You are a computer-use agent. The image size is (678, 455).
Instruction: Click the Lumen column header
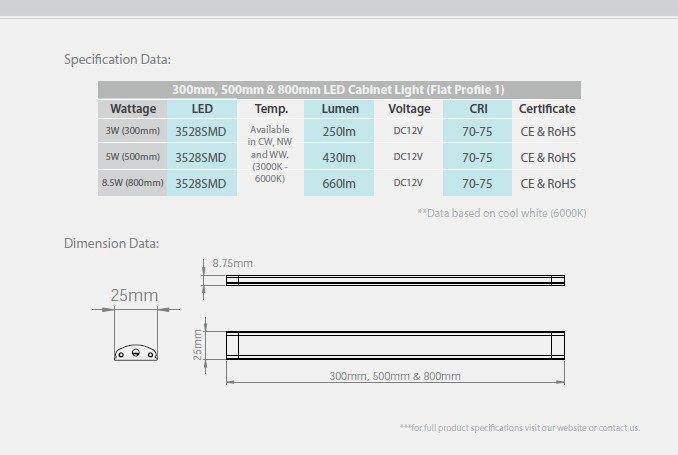[x=340, y=109]
